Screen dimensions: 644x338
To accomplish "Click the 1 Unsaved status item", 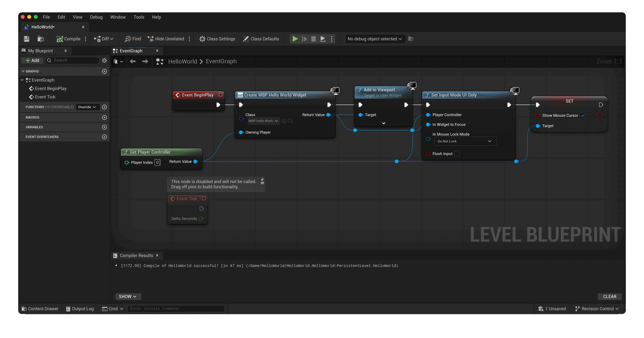I will pyautogui.click(x=552, y=309).
